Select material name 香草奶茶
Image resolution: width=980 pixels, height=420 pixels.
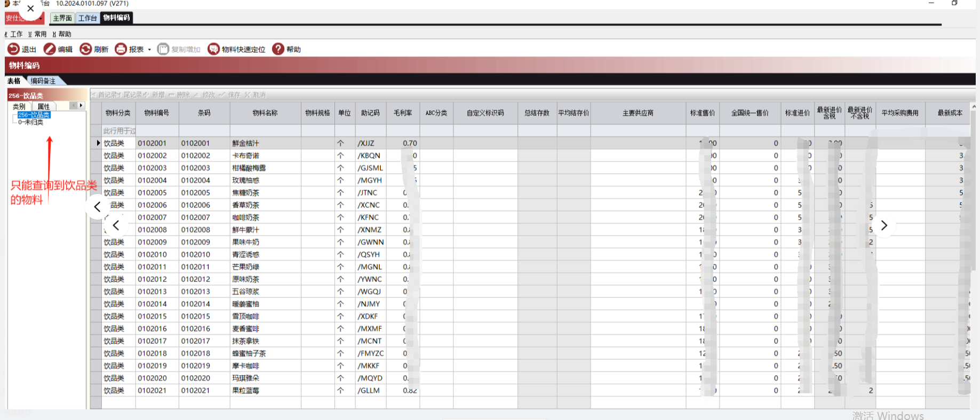click(246, 205)
